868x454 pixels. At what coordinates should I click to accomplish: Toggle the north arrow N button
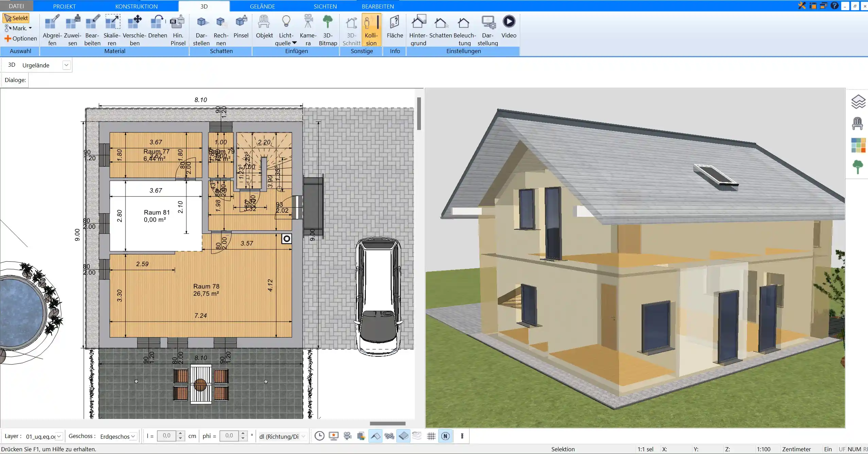[445, 436]
